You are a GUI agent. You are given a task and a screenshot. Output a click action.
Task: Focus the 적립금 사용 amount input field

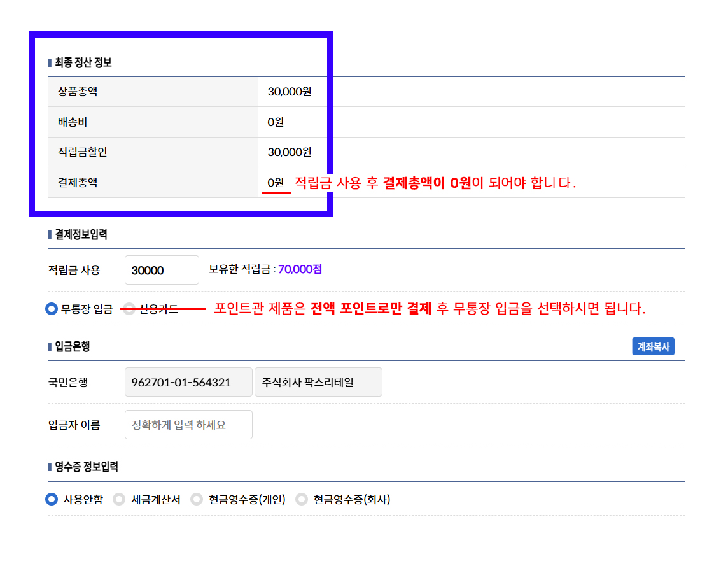click(x=162, y=270)
